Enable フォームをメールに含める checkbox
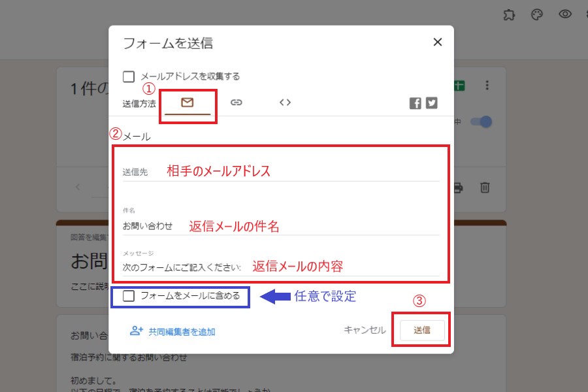 pyautogui.click(x=129, y=296)
